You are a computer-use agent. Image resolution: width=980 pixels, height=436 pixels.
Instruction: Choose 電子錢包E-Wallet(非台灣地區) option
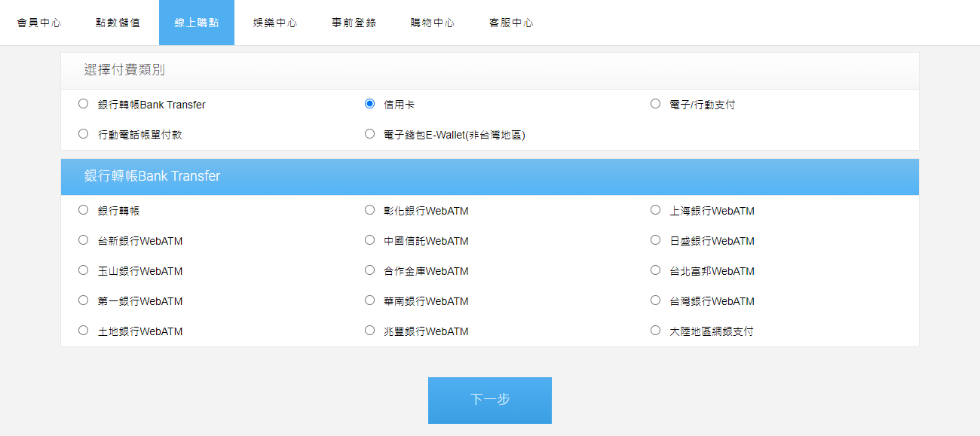[x=369, y=134]
